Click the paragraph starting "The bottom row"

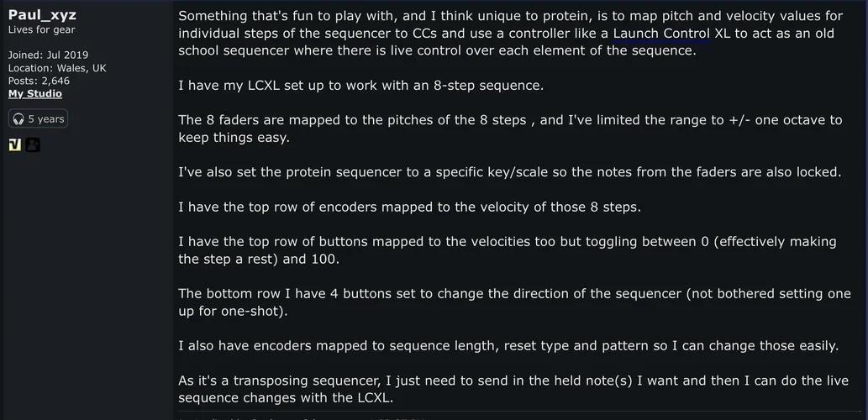[513, 302]
